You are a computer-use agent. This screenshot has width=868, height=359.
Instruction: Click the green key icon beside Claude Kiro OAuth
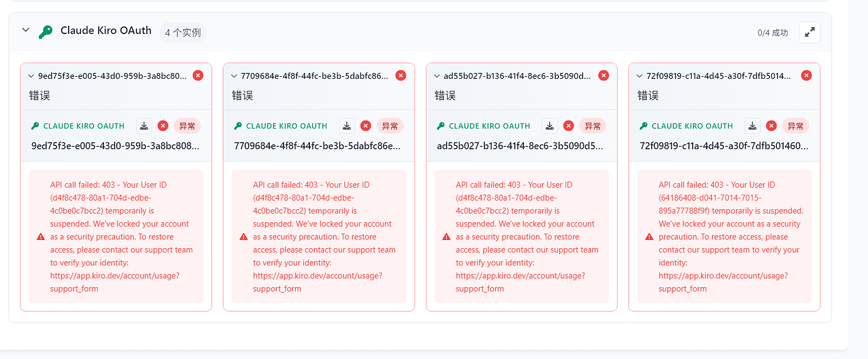pyautogui.click(x=45, y=31)
